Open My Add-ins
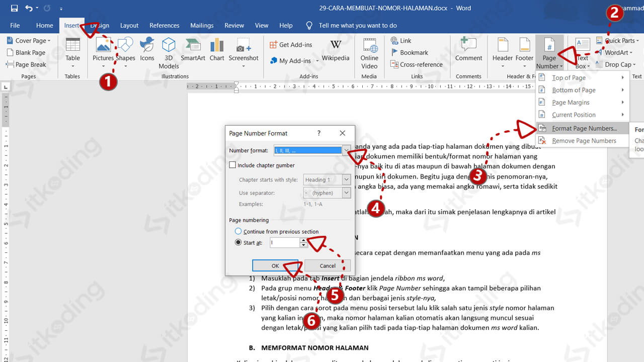644x362 pixels. (x=294, y=61)
